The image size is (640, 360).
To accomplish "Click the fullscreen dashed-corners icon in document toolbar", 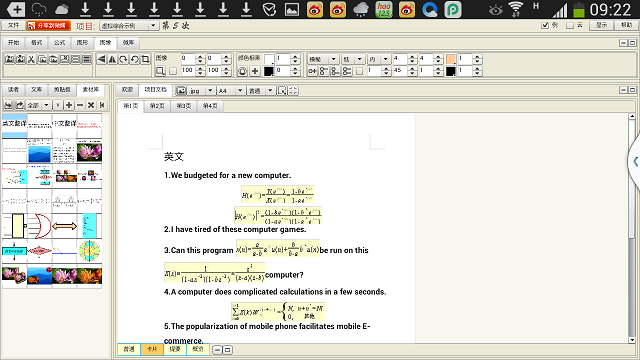I will [293, 91].
